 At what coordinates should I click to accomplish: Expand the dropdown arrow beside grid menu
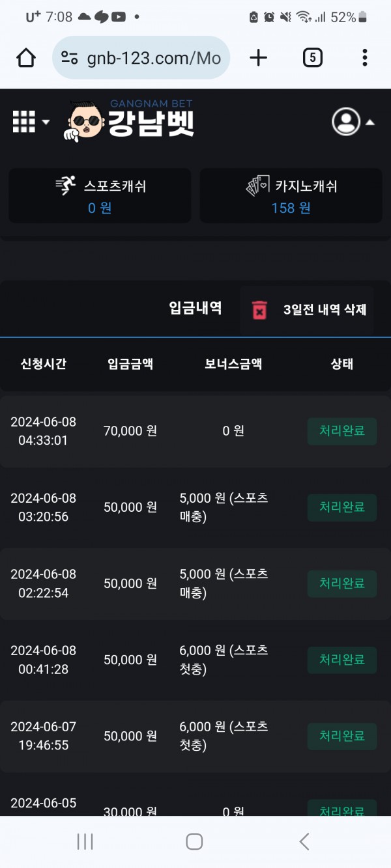point(46,122)
